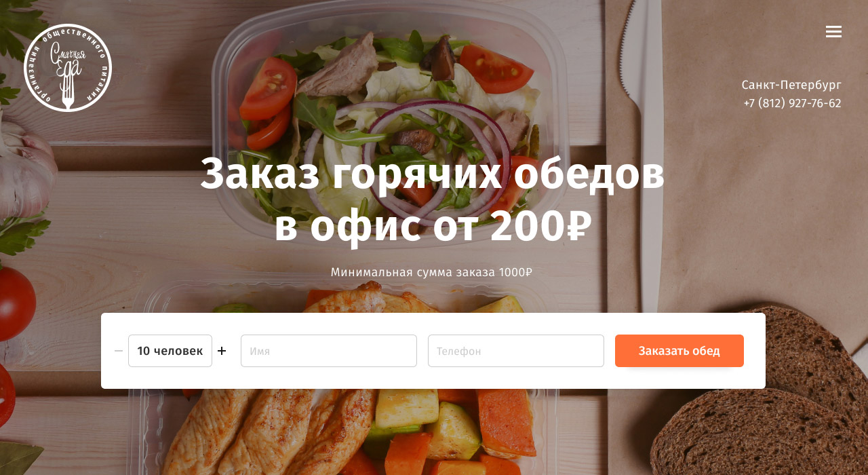Click the Заказ горячих обедов heading line
Viewport: 868px width, 475px height.
coord(433,174)
